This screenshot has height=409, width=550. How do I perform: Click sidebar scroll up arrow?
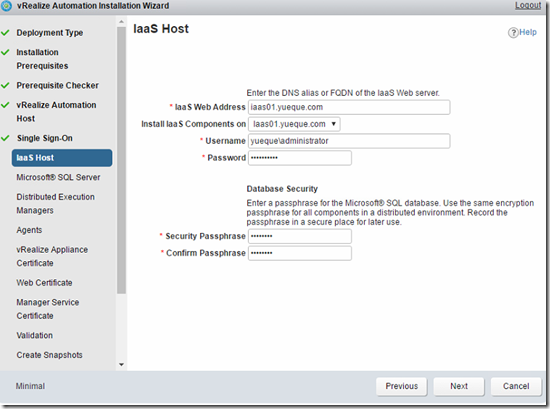[121, 22]
